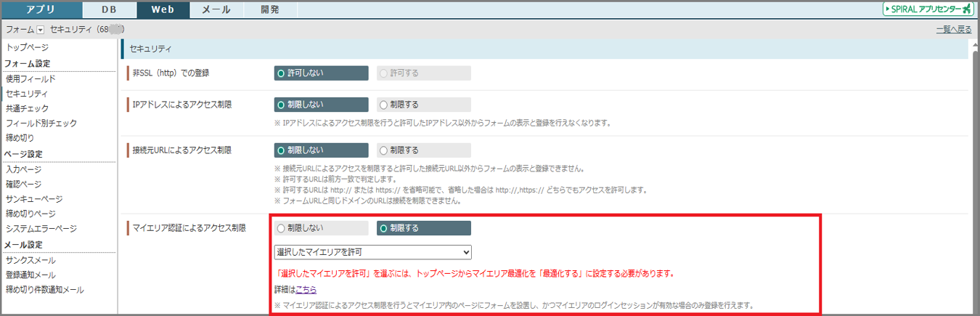
Task: Open サンキューページ in the sidebar
Action: click(x=34, y=199)
